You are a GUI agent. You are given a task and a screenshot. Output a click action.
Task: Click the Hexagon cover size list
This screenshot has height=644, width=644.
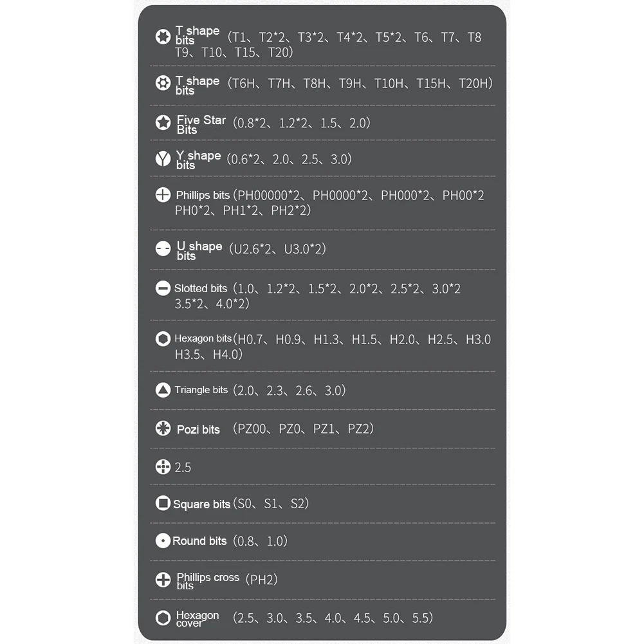(x=333, y=618)
